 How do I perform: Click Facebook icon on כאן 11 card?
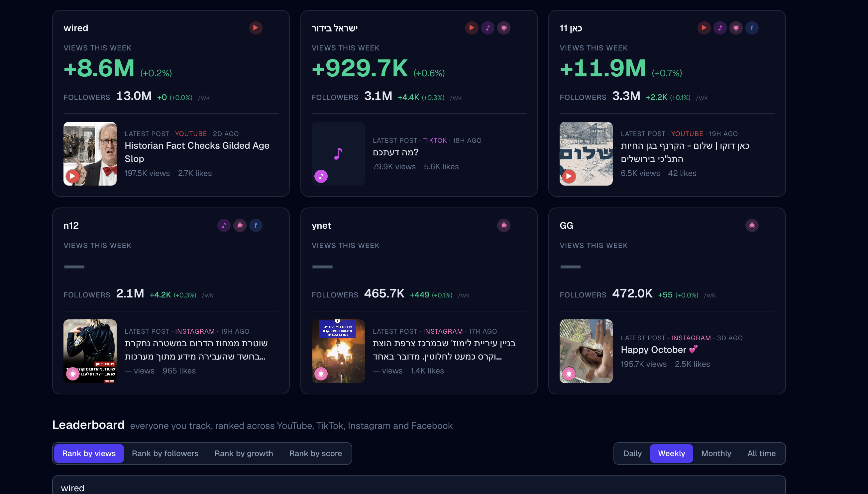click(752, 28)
